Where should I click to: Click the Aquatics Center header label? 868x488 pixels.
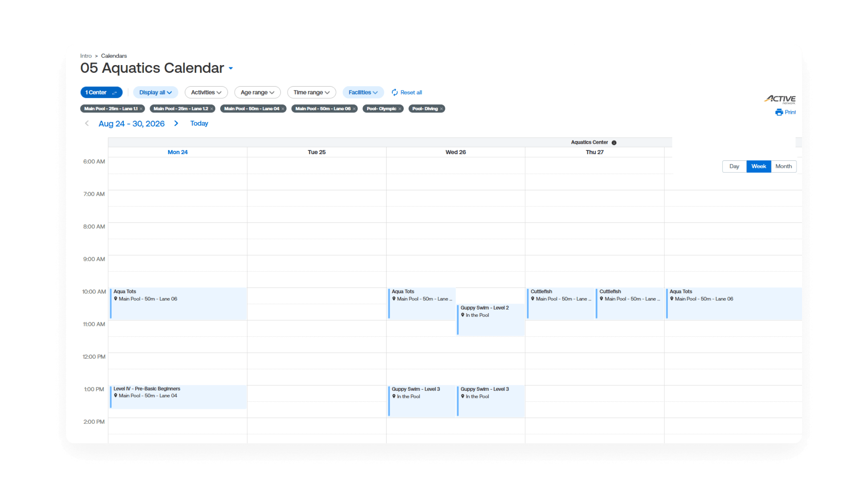589,142
